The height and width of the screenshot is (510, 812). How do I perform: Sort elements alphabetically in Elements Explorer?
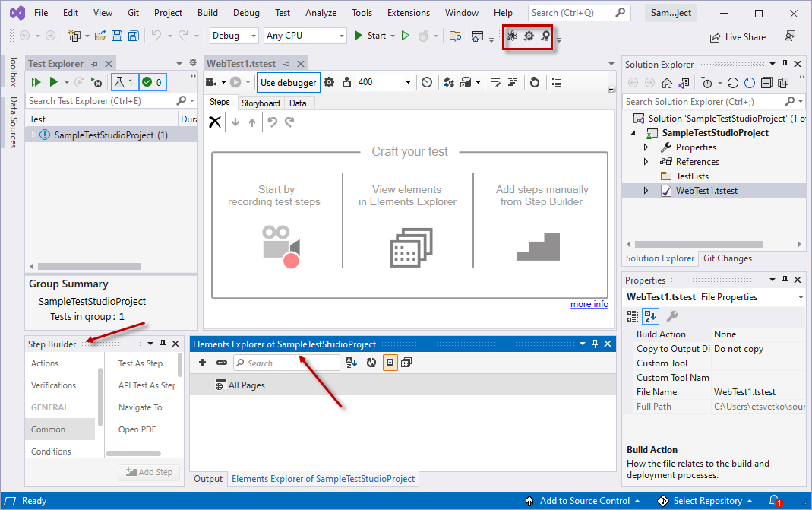pyautogui.click(x=352, y=363)
